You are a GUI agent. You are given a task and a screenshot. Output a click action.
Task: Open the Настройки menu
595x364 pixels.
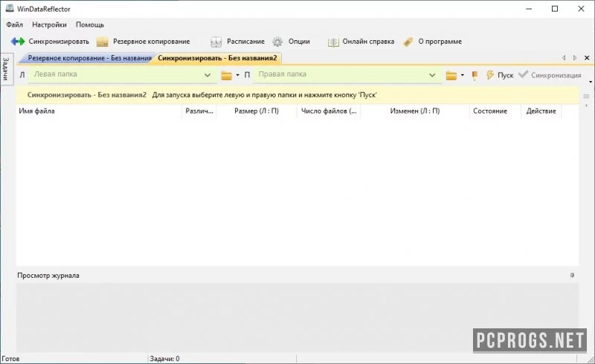click(x=49, y=25)
